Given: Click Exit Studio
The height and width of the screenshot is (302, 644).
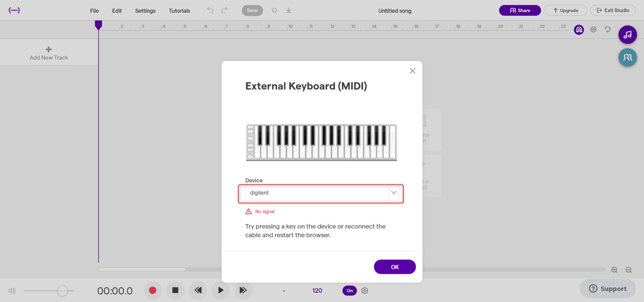Looking at the screenshot, I should coord(613,10).
